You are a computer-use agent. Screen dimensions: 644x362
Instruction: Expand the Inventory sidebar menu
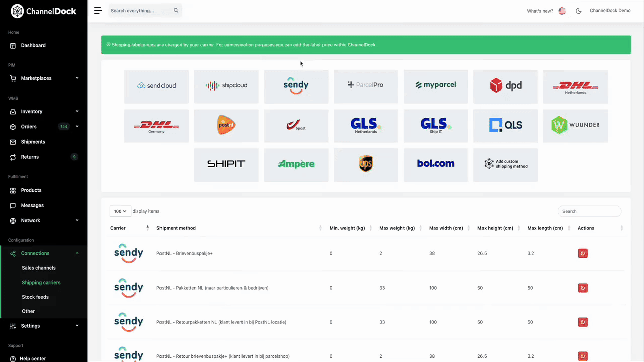(44, 112)
